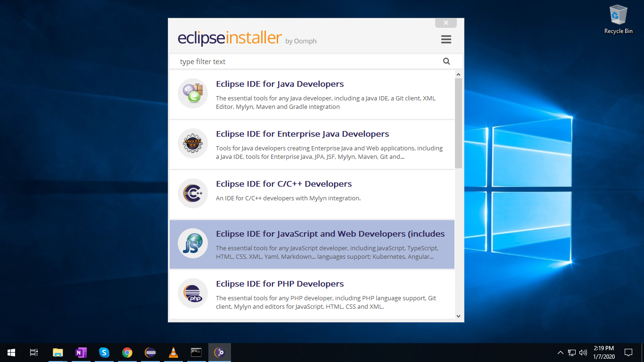Click the search magnifier icon

[x=446, y=61]
